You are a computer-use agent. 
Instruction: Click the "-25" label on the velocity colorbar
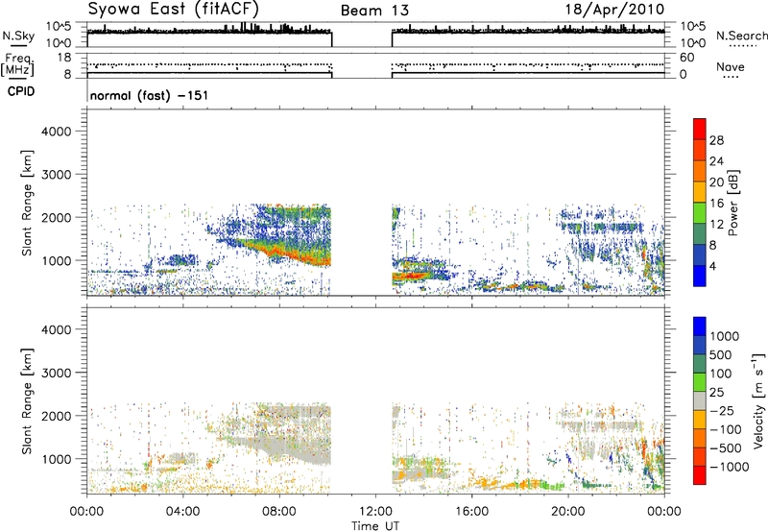click(721, 411)
